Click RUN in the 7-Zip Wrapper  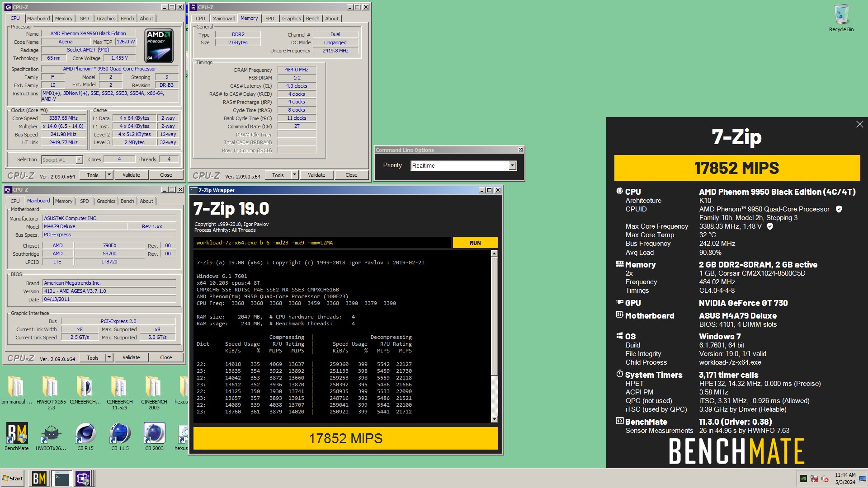(475, 243)
